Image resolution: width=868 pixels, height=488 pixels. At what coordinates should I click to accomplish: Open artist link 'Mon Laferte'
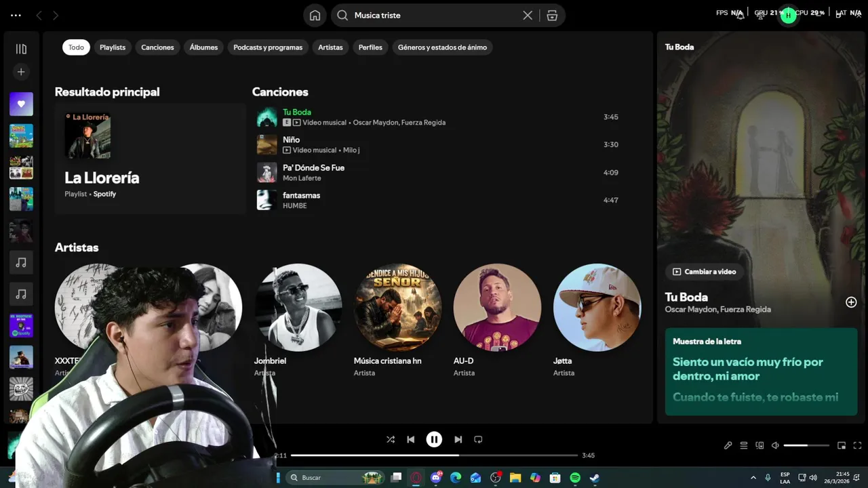(302, 178)
